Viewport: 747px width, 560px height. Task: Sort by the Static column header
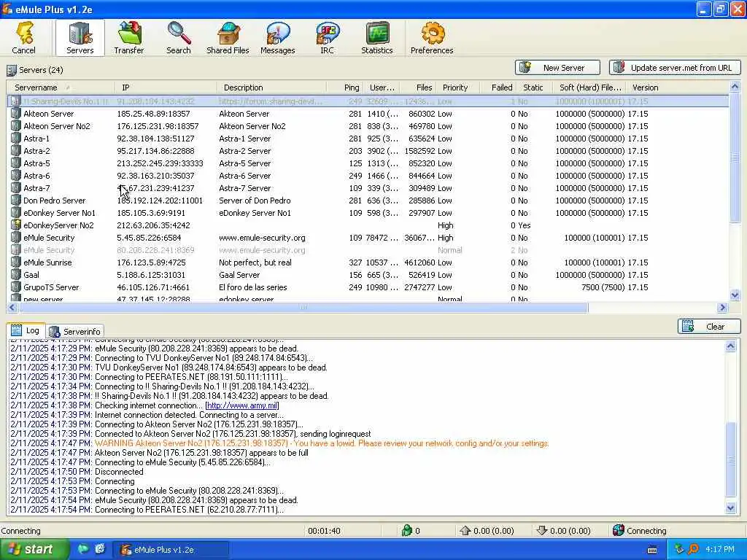(533, 87)
